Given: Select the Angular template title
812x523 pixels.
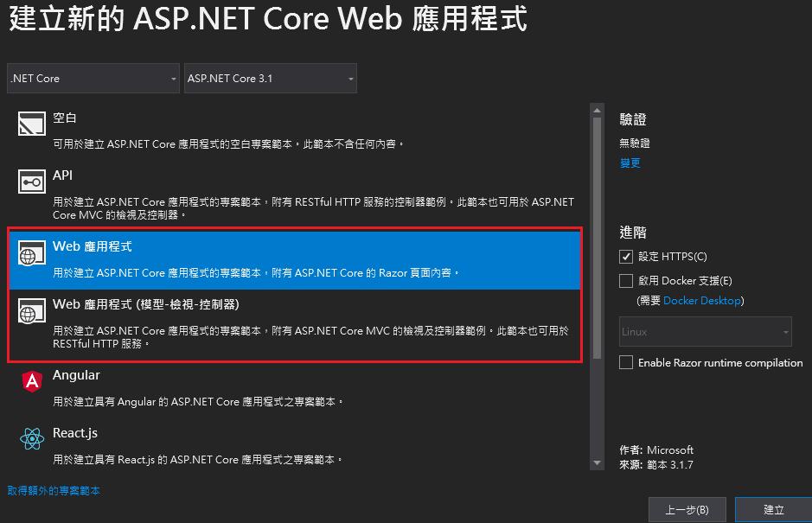Looking at the screenshot, I should click(x=76, y=375).
